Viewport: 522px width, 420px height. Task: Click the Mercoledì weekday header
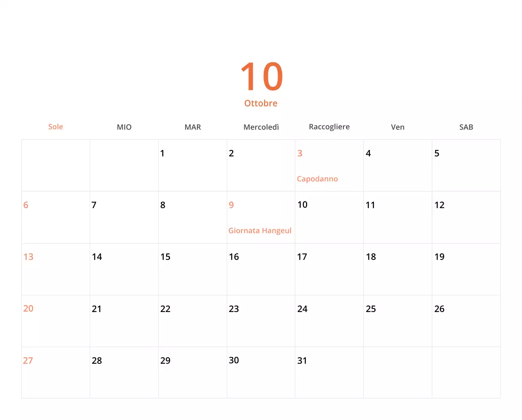click(x=261, y=127)
